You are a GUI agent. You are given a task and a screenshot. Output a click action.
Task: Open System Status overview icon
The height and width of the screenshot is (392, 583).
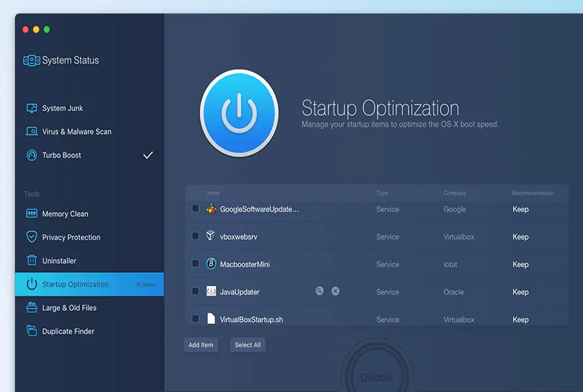point(31,60)
